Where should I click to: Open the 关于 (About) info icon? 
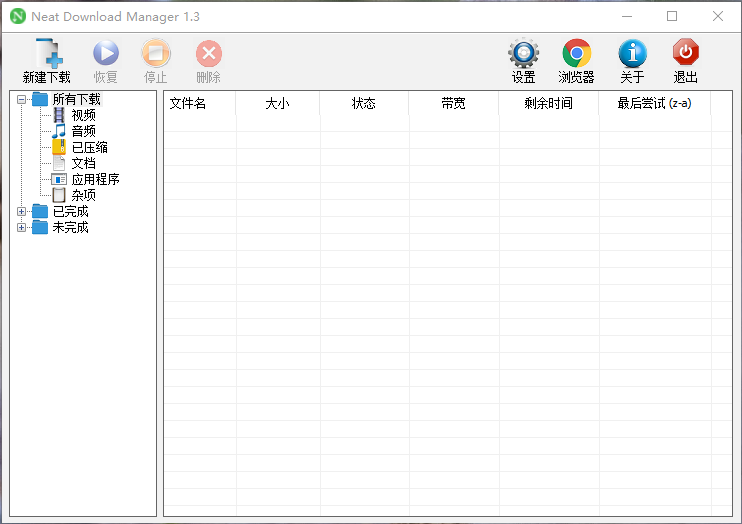(632, 53)
